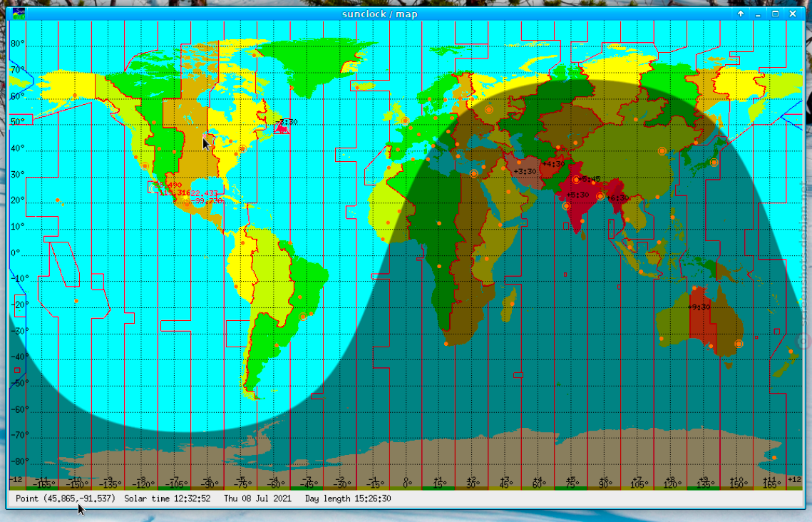Click the Solar time 12:32:52 readout
This screenshot has width=812, height=522.
[168, 498]
